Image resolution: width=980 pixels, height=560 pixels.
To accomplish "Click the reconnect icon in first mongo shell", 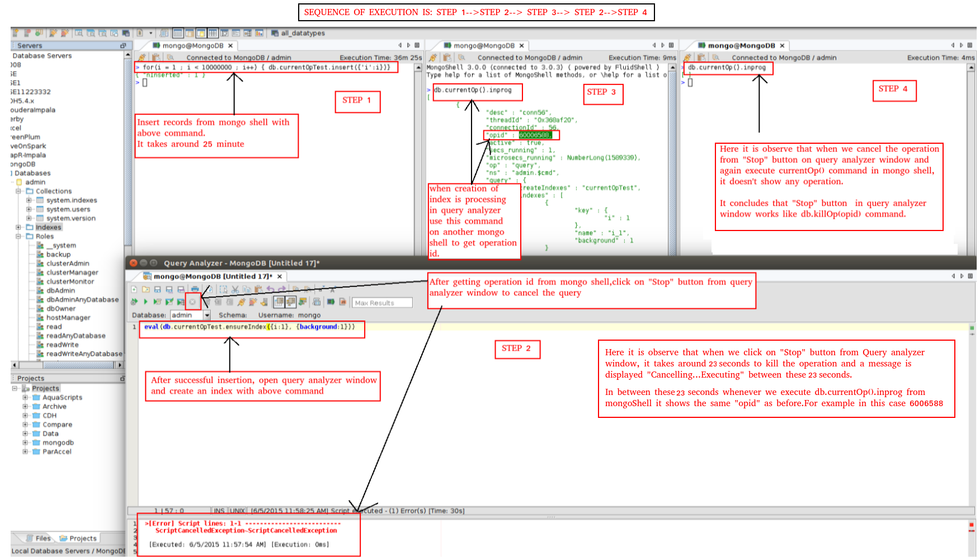I will tap(142, 57).
